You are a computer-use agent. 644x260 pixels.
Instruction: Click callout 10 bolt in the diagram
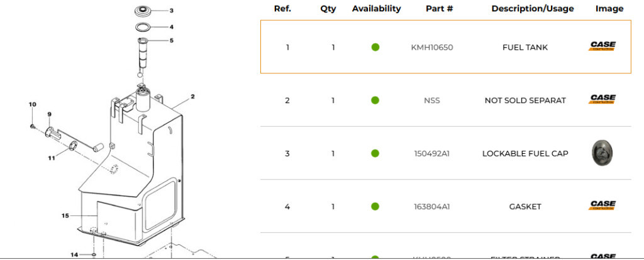pos(32,105)
